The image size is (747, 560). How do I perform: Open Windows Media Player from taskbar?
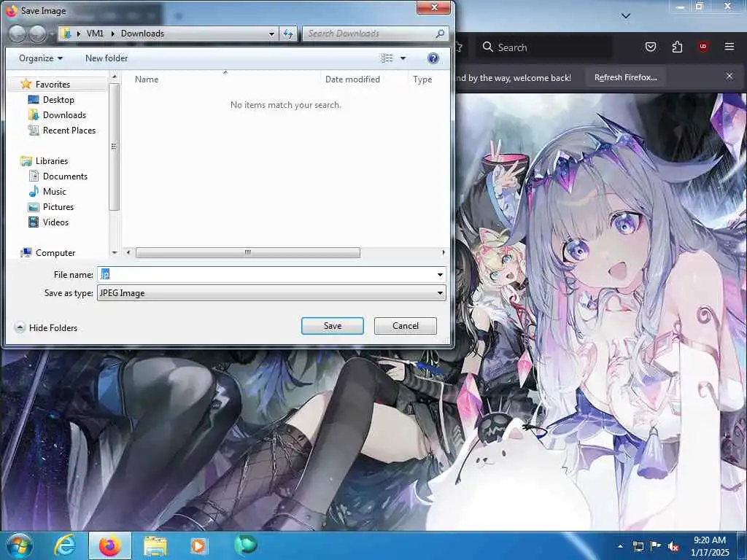click(198, 545)
